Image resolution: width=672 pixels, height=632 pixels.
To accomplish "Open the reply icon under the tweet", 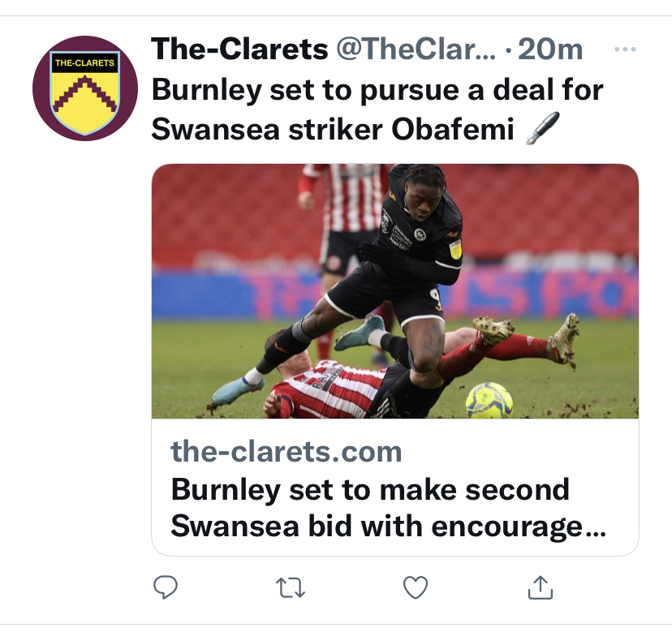I will pyautogui.click(x=165, y=587).
